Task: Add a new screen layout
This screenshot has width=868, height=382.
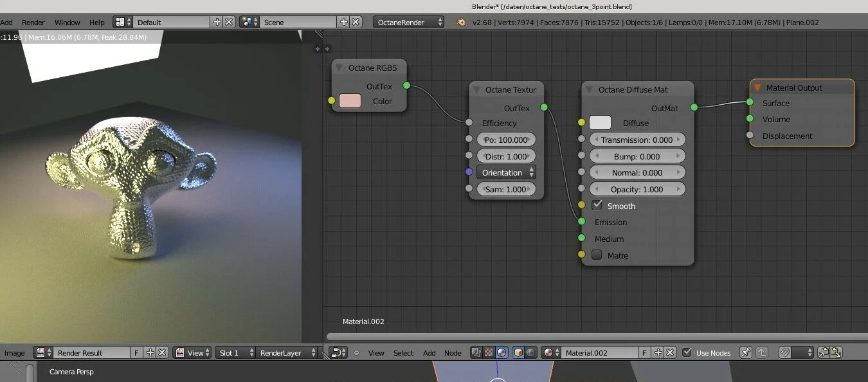Action: [x=217, y=22]
